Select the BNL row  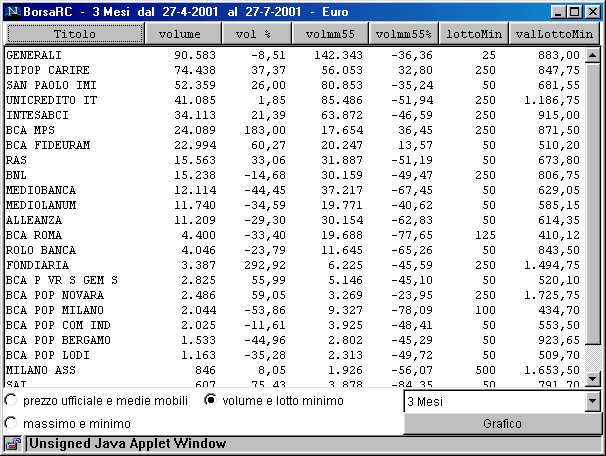pyautogui.click(x=293, y=175)
